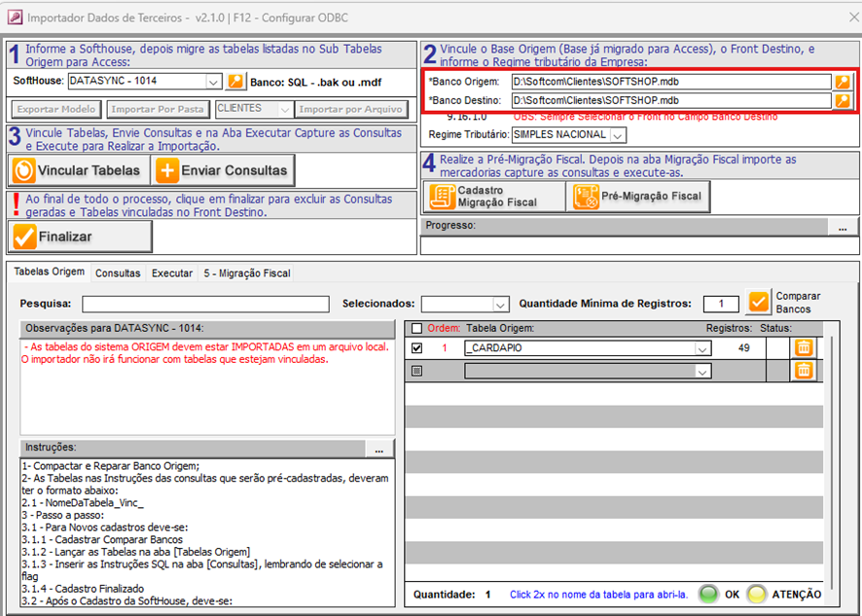
Task: Toggle the select-all checkbox in Ordem header
Action: pyautogui.click(x=417, y=328)
